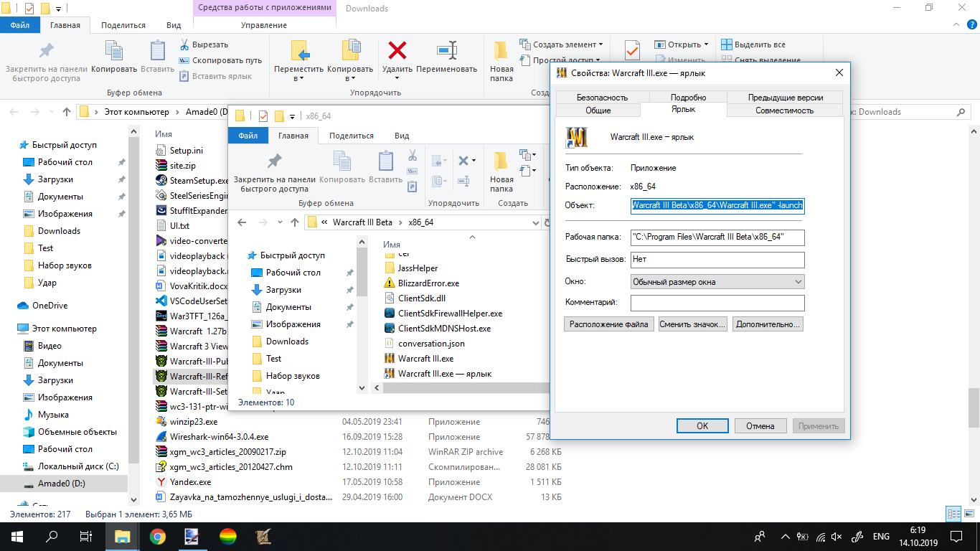Switch to large icons view in Downloads

[x=968, y=514]
